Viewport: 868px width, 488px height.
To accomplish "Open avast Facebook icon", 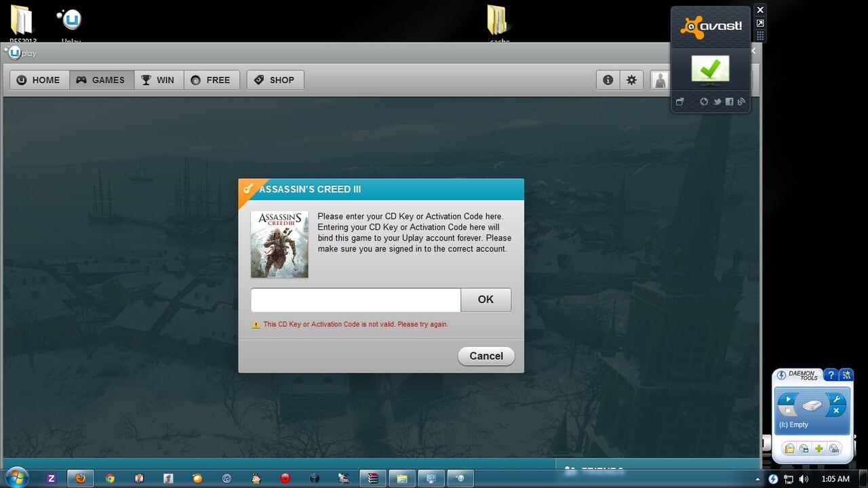I will [x=729, y=102].
